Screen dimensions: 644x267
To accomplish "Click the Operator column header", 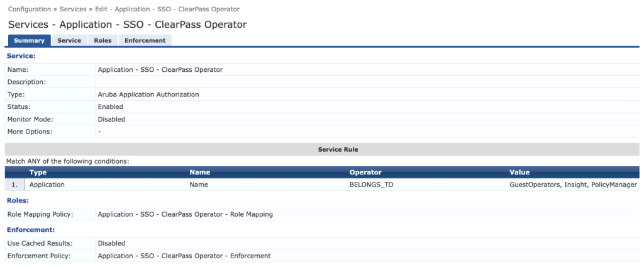I will click(365, 172).
